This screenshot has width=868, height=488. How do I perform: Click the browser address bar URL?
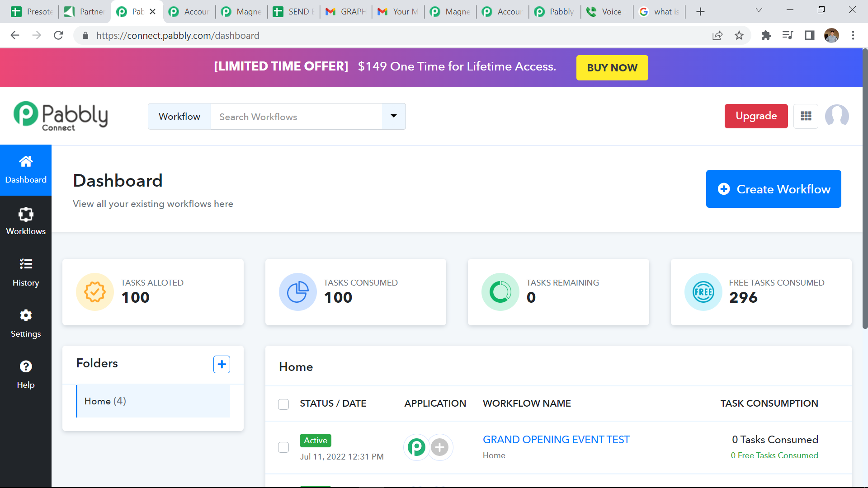178,35
